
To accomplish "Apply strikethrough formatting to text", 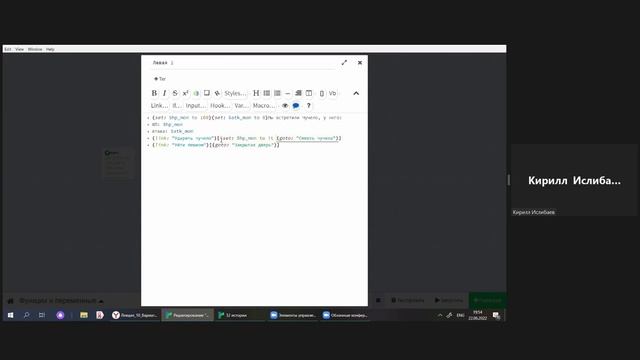I will click(175, 93).
